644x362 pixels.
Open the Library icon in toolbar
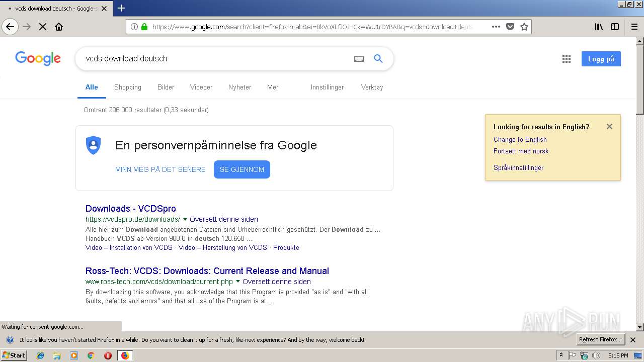click(599, 27)
